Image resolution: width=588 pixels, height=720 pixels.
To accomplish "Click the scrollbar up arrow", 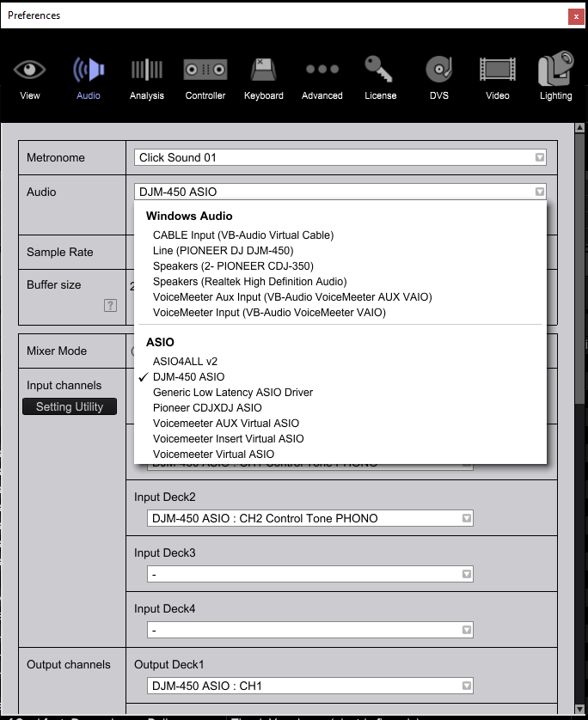I will (579, 128).
